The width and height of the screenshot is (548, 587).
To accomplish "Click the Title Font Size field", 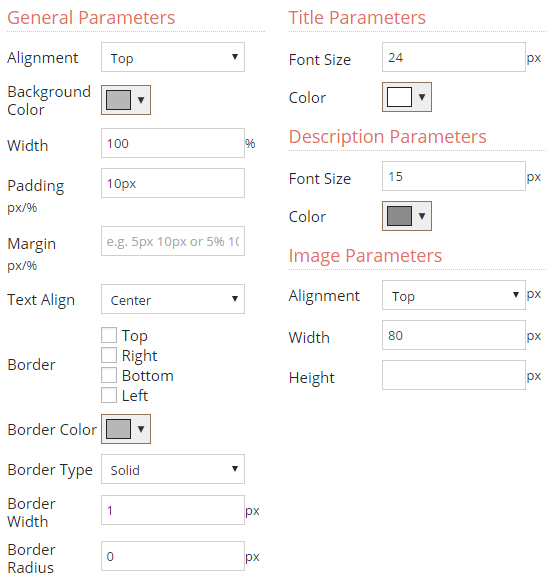I will [454, 57].
